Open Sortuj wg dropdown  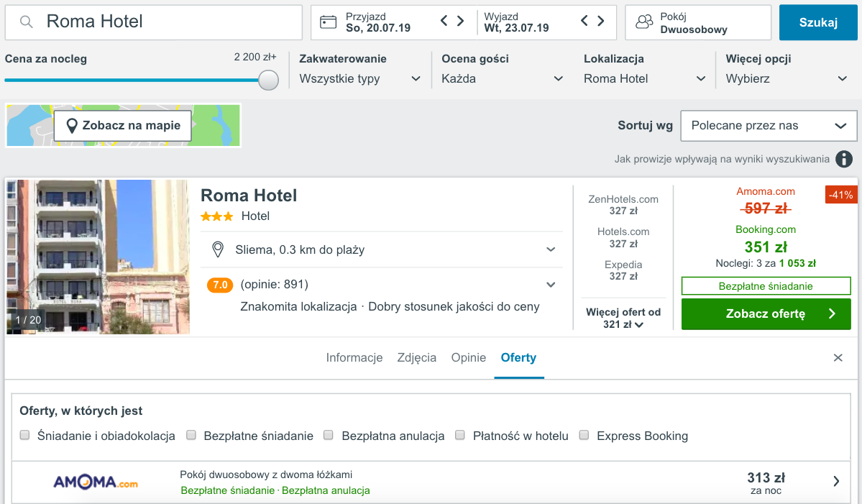point(769,126)
